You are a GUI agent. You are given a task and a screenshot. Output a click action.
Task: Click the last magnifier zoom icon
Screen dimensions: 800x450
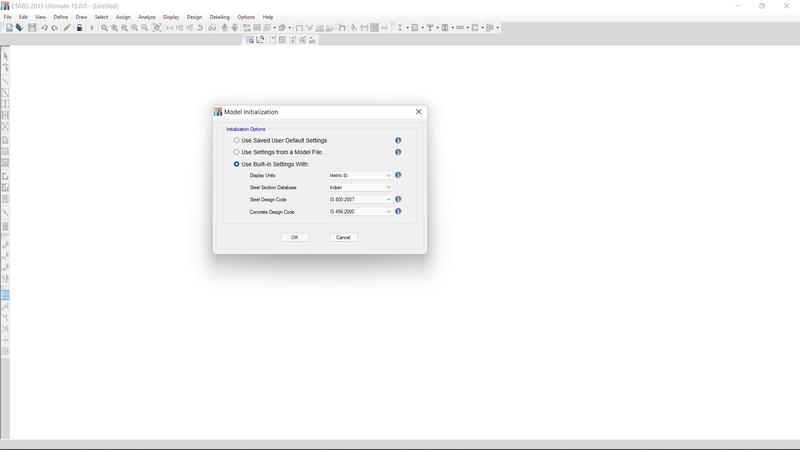(144, 28)
